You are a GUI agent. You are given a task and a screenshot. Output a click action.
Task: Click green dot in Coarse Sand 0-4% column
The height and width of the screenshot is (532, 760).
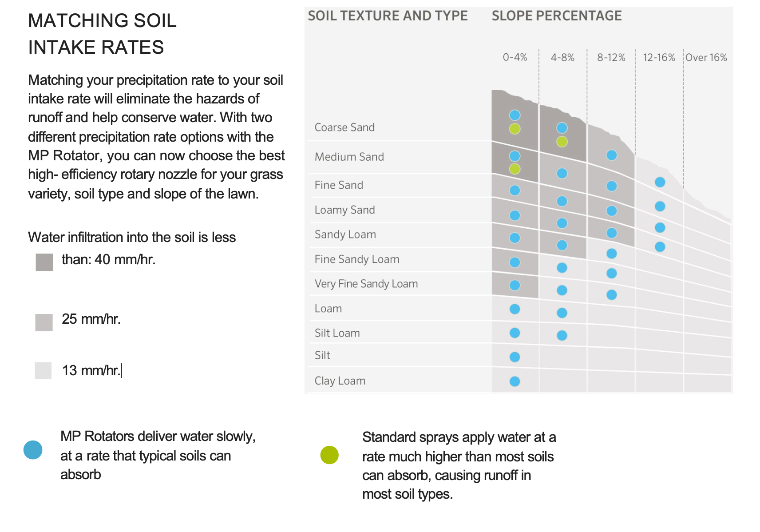[x=515, y=129]
